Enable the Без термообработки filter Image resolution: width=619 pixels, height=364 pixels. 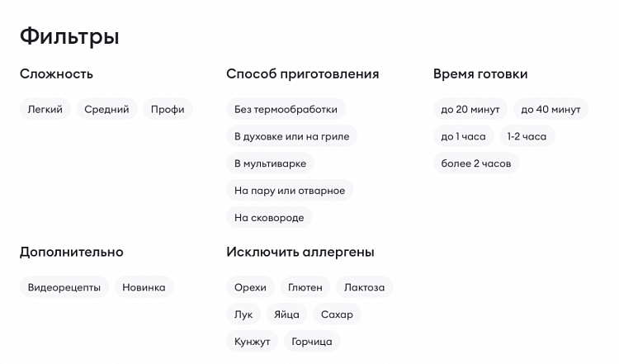pos(286,109)
